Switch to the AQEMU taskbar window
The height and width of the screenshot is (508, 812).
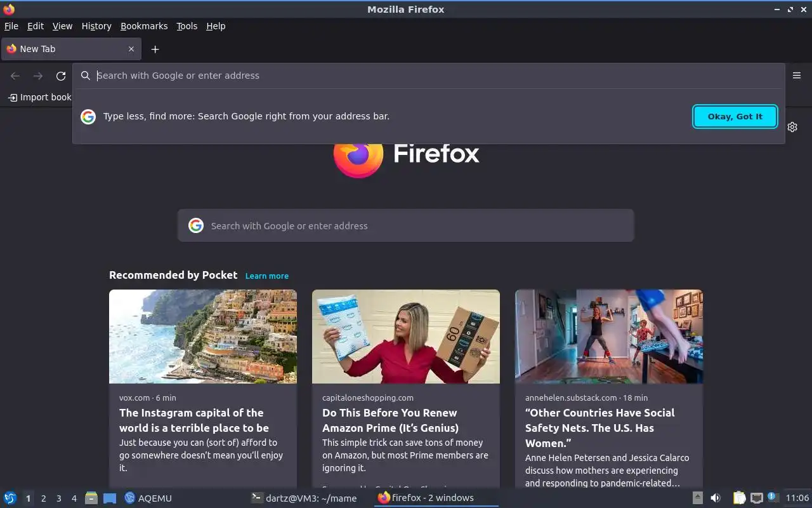pos(148,498)
